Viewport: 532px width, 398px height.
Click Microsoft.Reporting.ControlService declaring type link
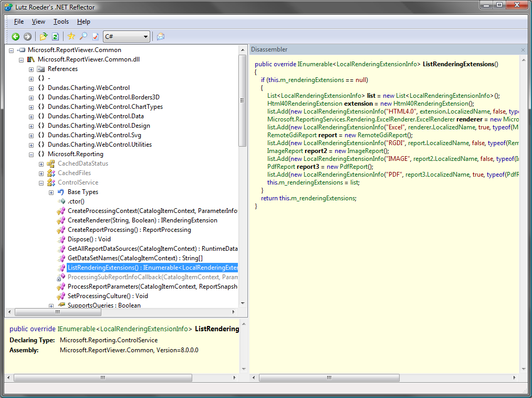tap(109, 340)
